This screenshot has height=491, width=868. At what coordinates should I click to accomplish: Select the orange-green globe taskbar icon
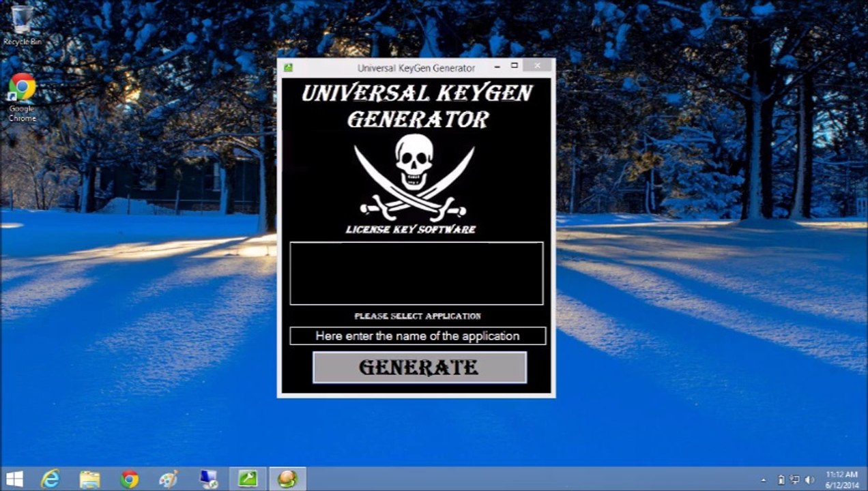(287, 479)
